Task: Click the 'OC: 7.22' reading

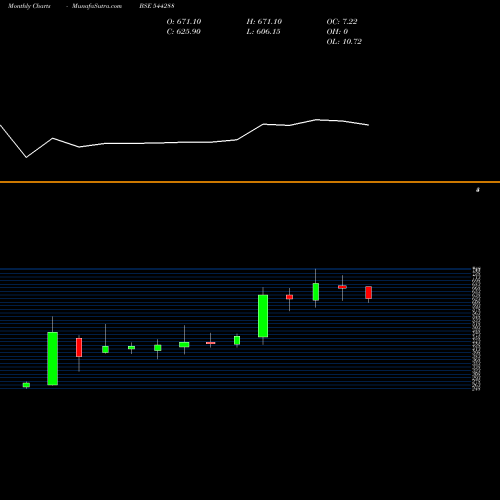Action: 342,22
